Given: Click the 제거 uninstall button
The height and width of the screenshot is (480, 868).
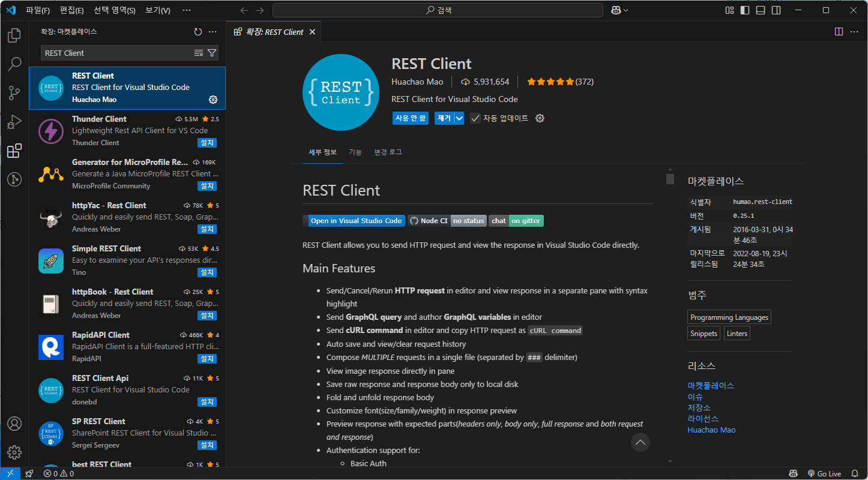Looking at the screenshot, I should point(444,118).
